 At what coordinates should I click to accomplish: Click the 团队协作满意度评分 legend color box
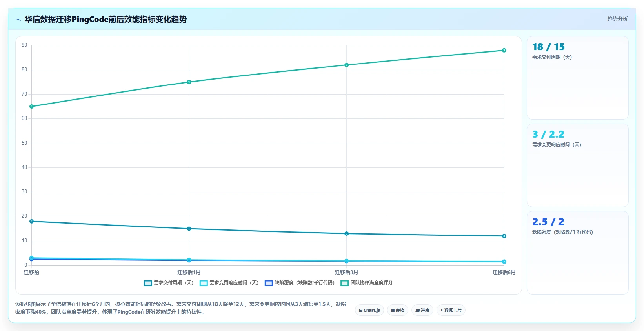345,283
